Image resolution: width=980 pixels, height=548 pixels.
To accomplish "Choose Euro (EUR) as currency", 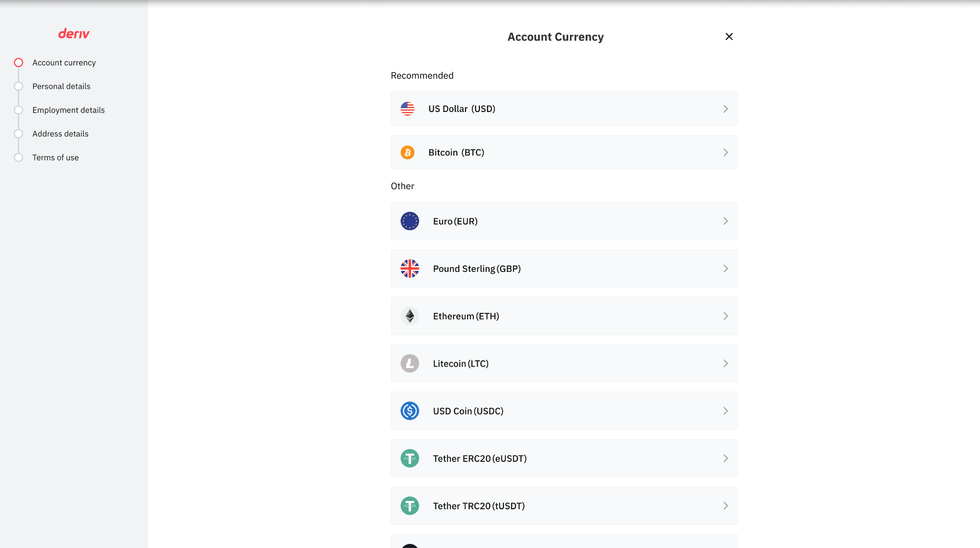I will [564, 221].
